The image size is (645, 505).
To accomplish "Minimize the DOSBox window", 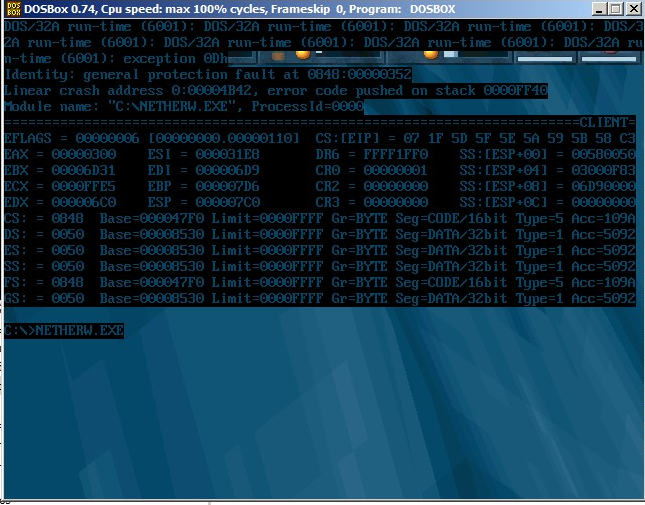I will click(x=599, y=9).
